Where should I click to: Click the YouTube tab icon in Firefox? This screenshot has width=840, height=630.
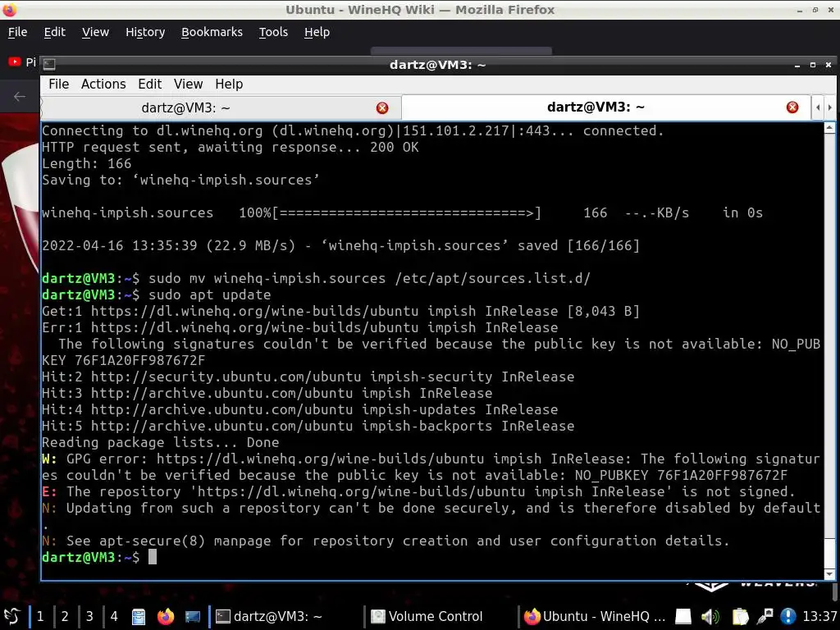pyautogui.click(x=15, y=62)
